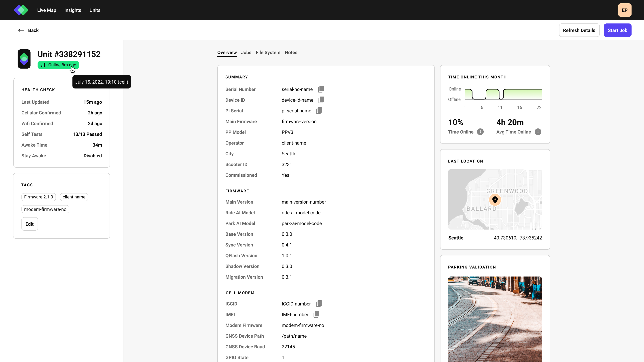The image size is (644, 362).
Task: Select the modem-firmware-no tag chip
Action: point(45,209)
